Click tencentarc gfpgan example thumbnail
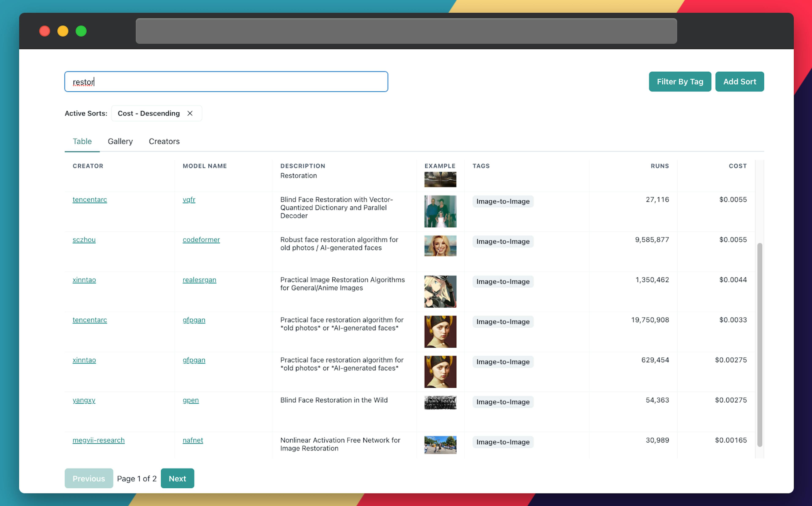812x506 pixels. pyautogui.click(x=440, y=332)
